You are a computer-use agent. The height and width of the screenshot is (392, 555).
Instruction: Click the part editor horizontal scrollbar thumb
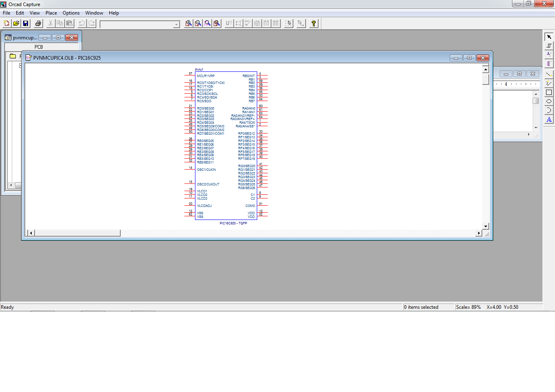click(78, 233)
